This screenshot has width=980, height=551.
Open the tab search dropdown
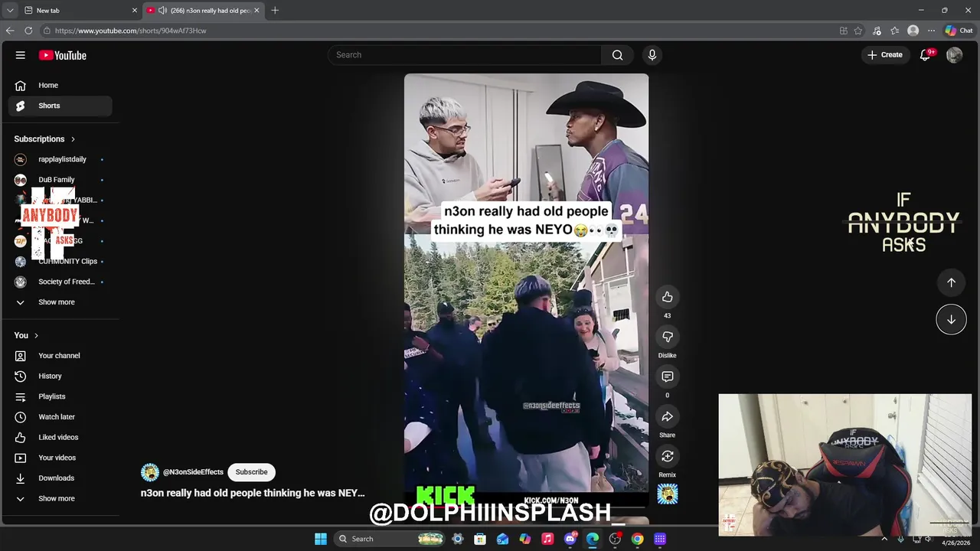(x=10, y=10)
